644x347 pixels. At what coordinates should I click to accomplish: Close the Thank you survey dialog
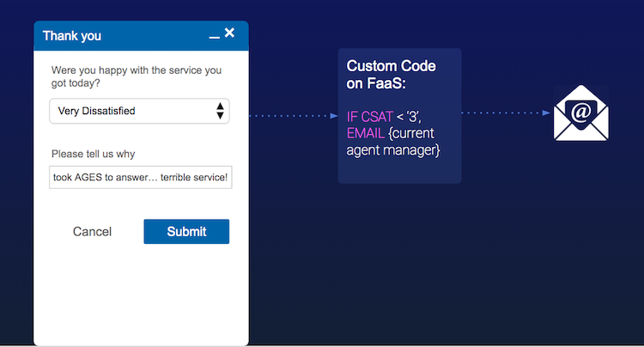tap(229, 33)
